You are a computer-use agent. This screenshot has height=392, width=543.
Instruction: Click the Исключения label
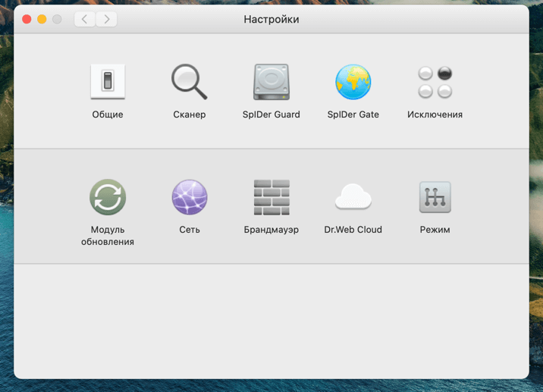(435, 114)
